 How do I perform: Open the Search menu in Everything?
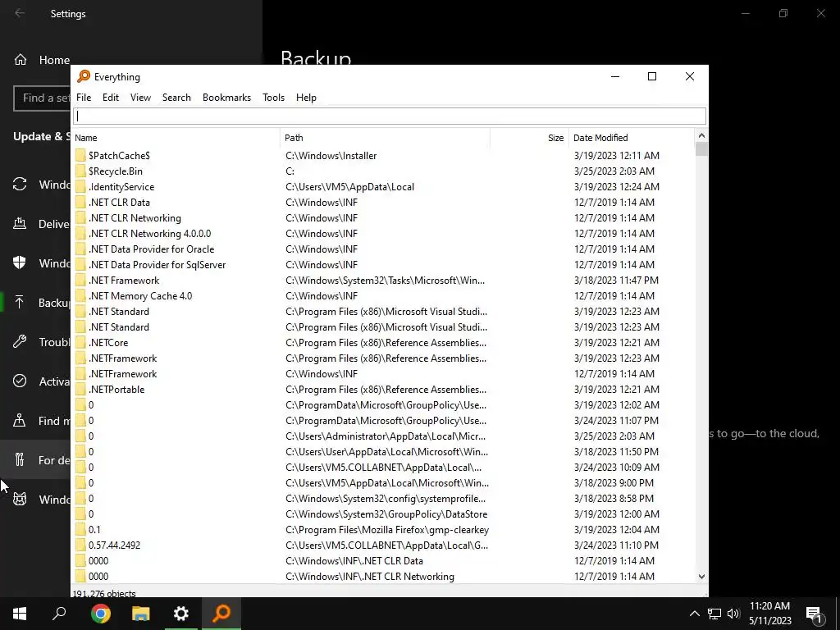pos(176,98)
